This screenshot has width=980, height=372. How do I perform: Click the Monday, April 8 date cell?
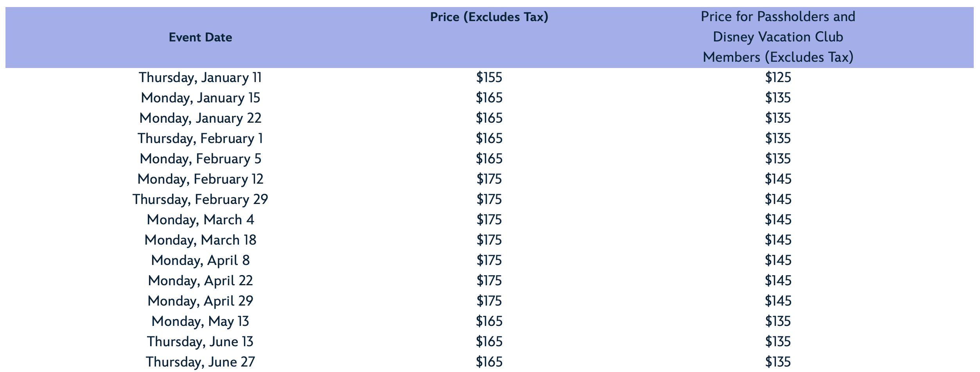200,260
